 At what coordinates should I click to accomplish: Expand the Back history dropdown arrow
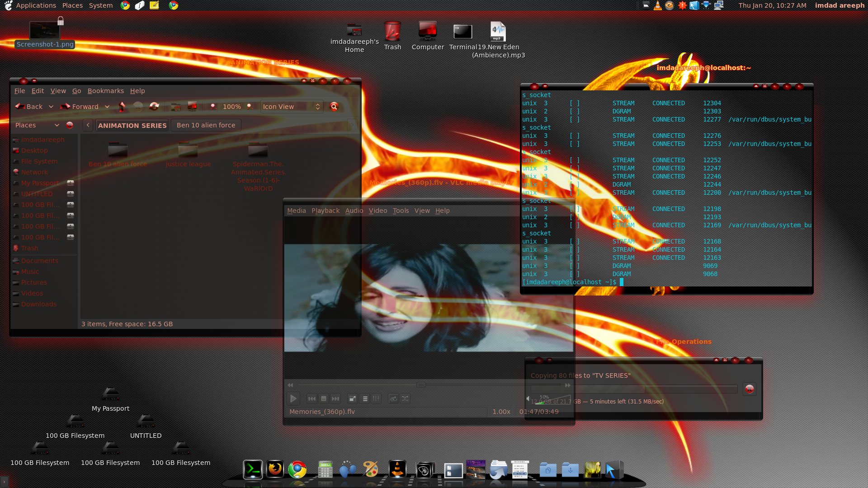click(51, 107)
